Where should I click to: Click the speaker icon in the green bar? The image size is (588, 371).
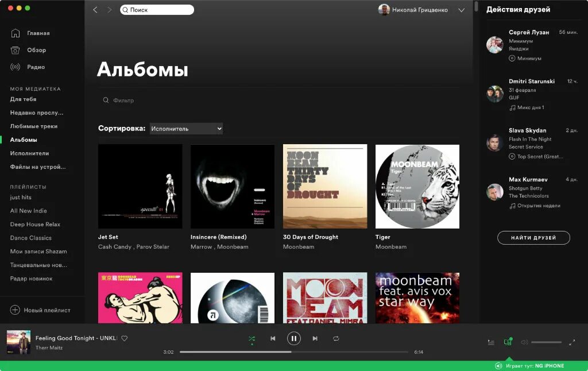[x=498, y=366]
